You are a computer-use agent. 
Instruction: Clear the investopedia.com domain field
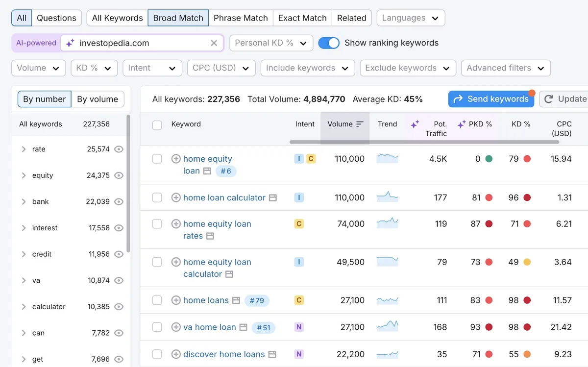pos(214,43)
